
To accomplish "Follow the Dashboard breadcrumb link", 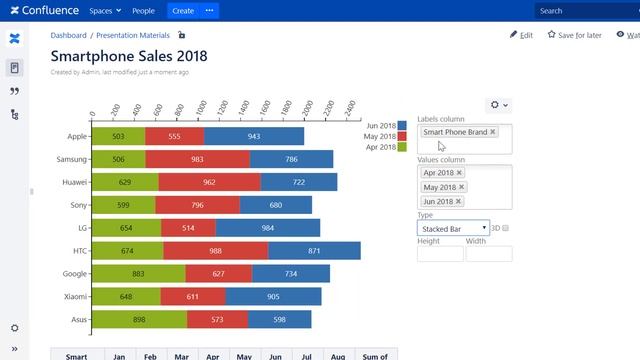I will pyautogui.click(x=69, y=36).
